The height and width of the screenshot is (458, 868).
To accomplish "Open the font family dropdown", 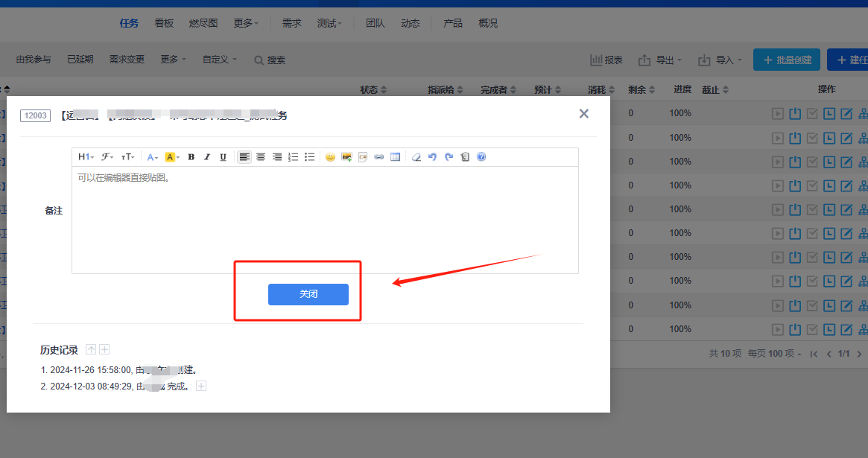I will tap(107, 157).
